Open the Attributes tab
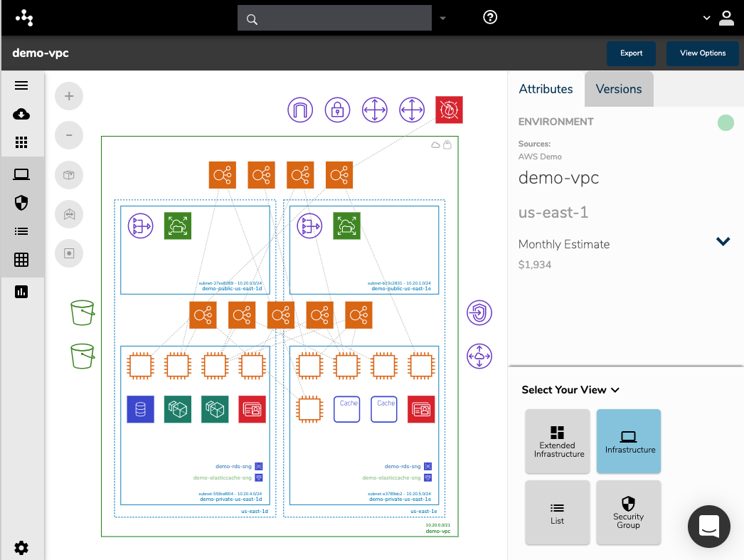The width and height of the screenshot is (744, 560). point(546,89)
